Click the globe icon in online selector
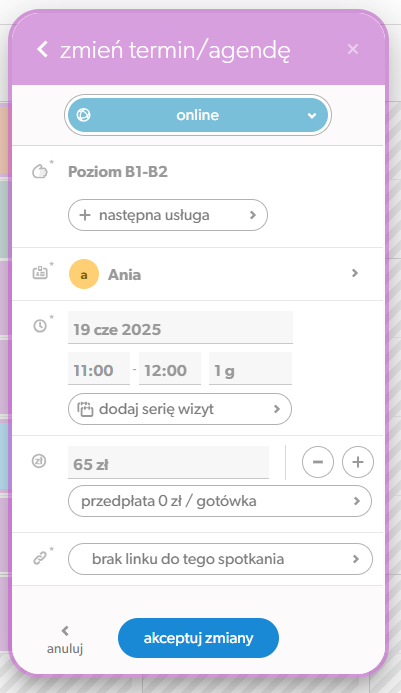The image size is (401, 693). click(84, 115)
